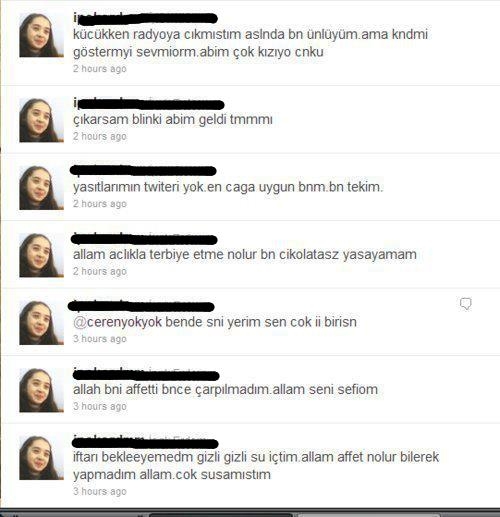Click avatar on the iftarı bekleeyemedm tweet
The width and height of the screenshot is (500, 517).
tap(41, 458)
